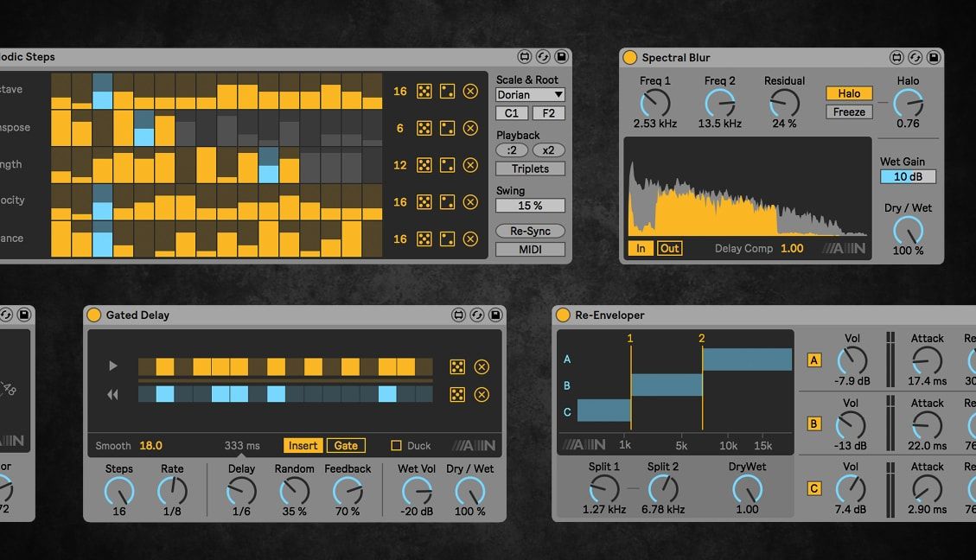Save the Gated Delay preset
Viewport: 976px width, 560px height.
tap(495, 315)
